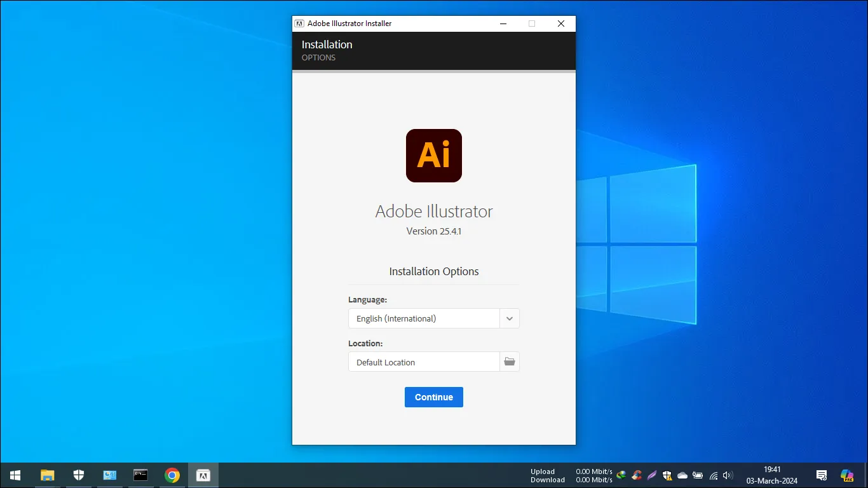This screenshot has width=868, height=488.
Task: Launch Google Chrome from the taskbar
Action: pyautogui.click(x=172, y=475)
